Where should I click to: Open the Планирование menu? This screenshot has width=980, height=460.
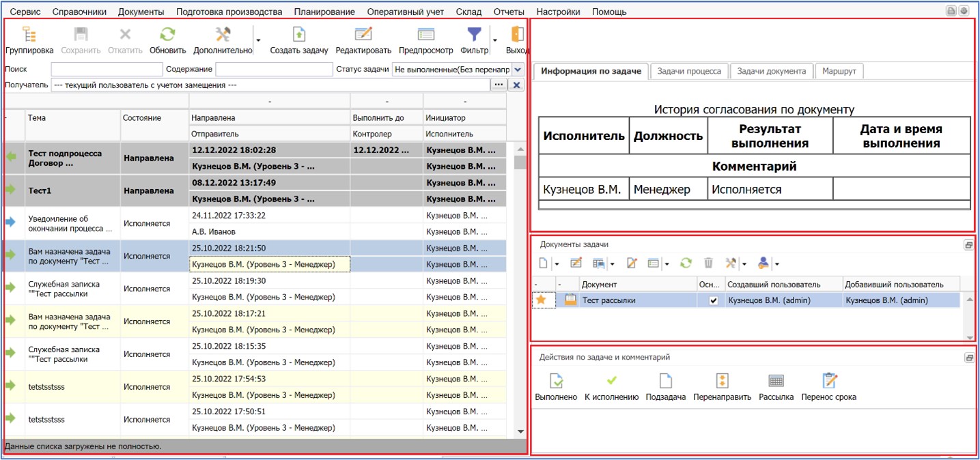tap(324, 12)
